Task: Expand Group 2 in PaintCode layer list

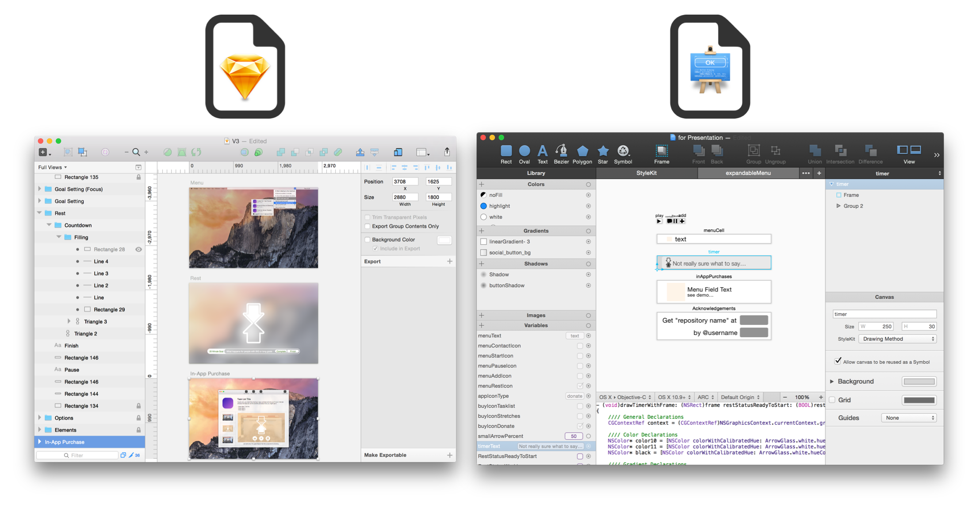Action: point(838,206)
